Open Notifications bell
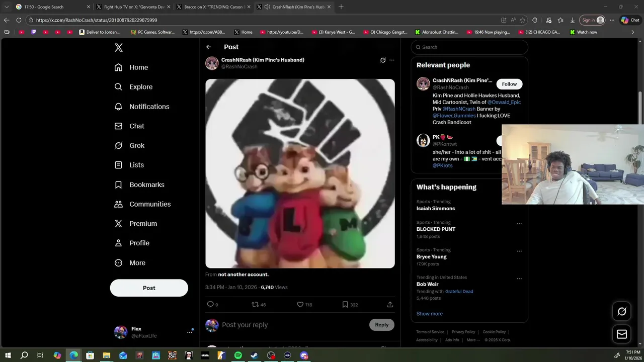The width and height of the screenshot is (644, 362). tap(142, 107)
